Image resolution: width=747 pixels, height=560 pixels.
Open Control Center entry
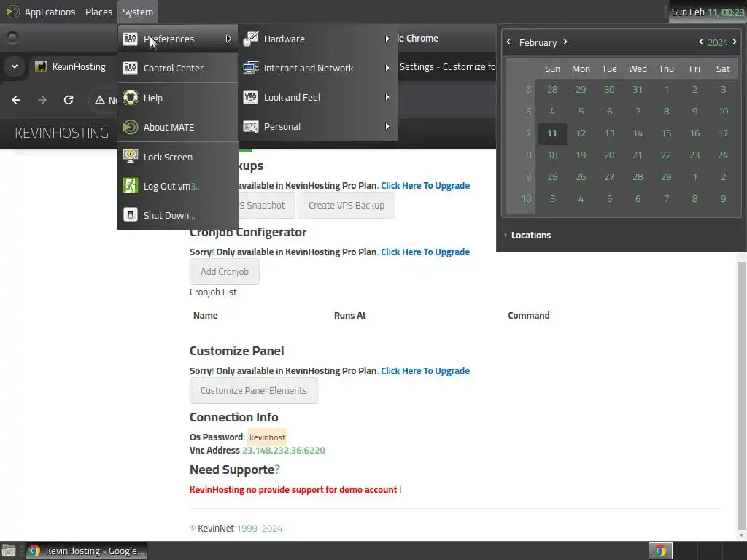point(178,68)
